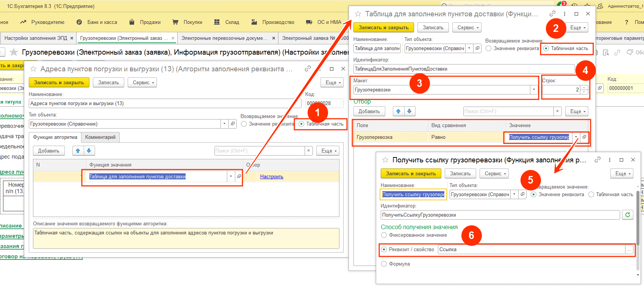Open the form behind the Таблица для заполнения пунктов доставки field
The height and width of the screenshot is (294, 644).
pos(239,176)
